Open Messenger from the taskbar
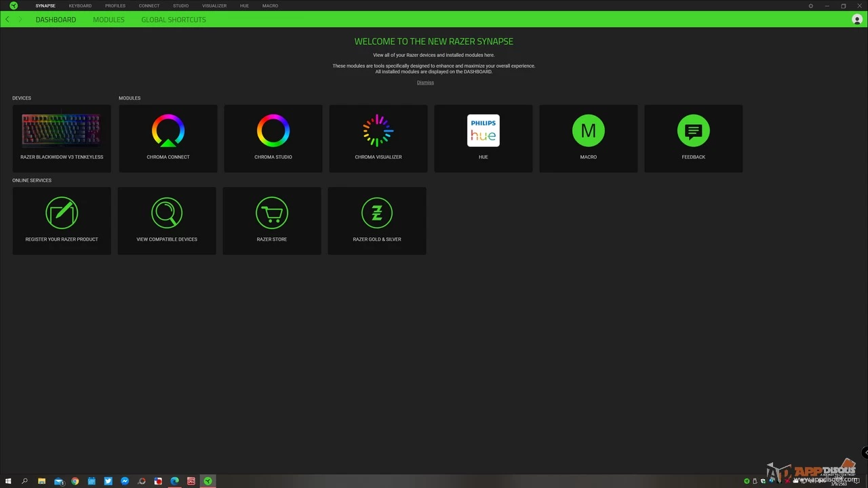Image resolution: width=868 pixels, height=488 pixels. (x=125, y=481)
